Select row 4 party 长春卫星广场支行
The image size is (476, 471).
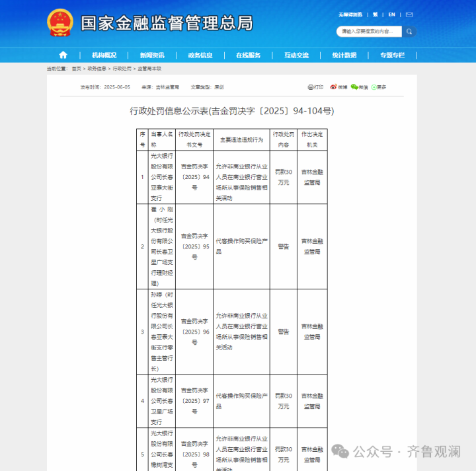point(162,401)
